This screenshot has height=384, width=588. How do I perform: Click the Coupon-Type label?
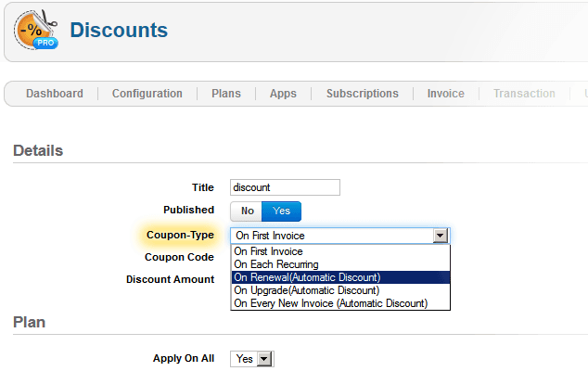pyautogui.click(x=180, y=235)
